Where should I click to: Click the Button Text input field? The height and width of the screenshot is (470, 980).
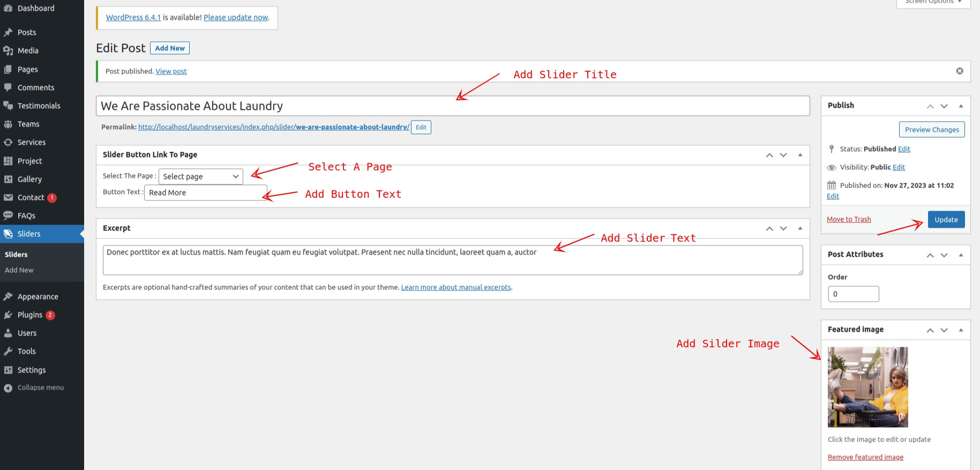(x=205, y=193)
